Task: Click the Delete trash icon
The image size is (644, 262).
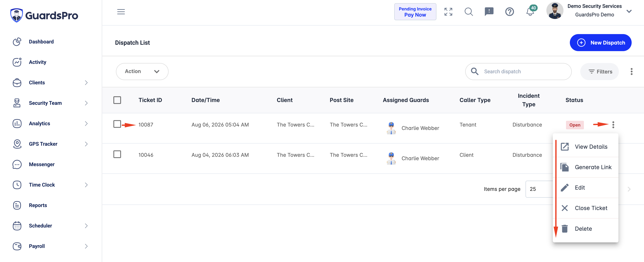Action: pos(565,229)
